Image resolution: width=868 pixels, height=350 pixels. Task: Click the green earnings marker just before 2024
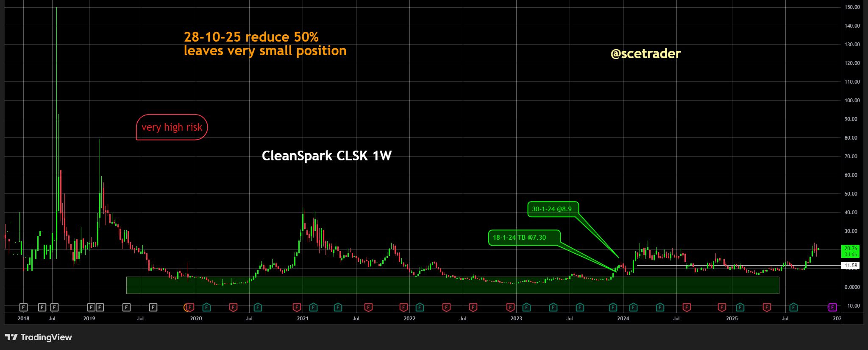(x=613, y=307)
